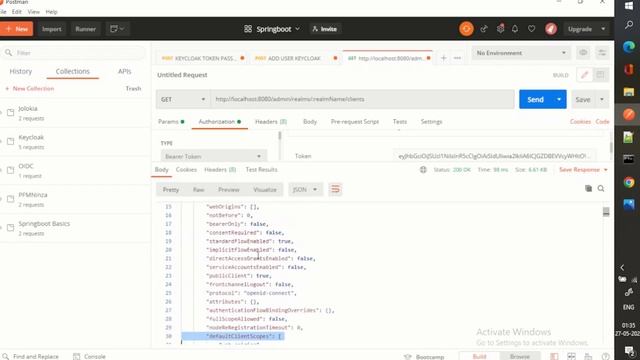Switch to the History tab
640x360 pixels.
[21, 71]
